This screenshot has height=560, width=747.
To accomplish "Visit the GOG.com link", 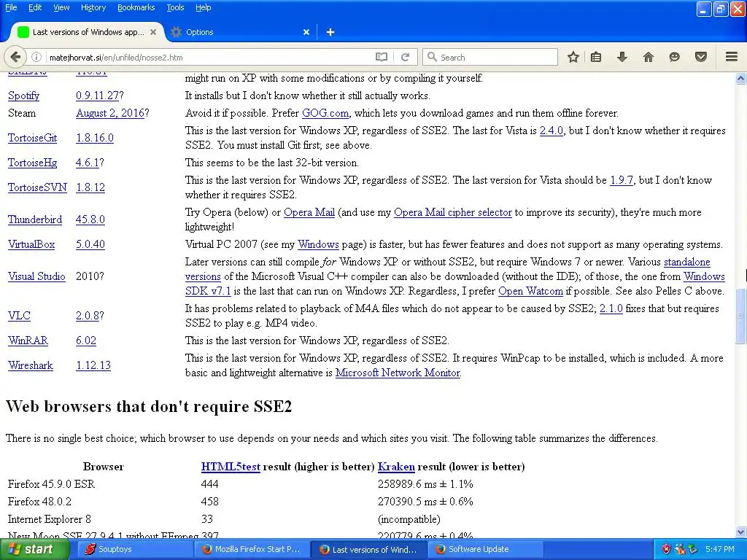I will pyautogui.click(x=325, y=113).
